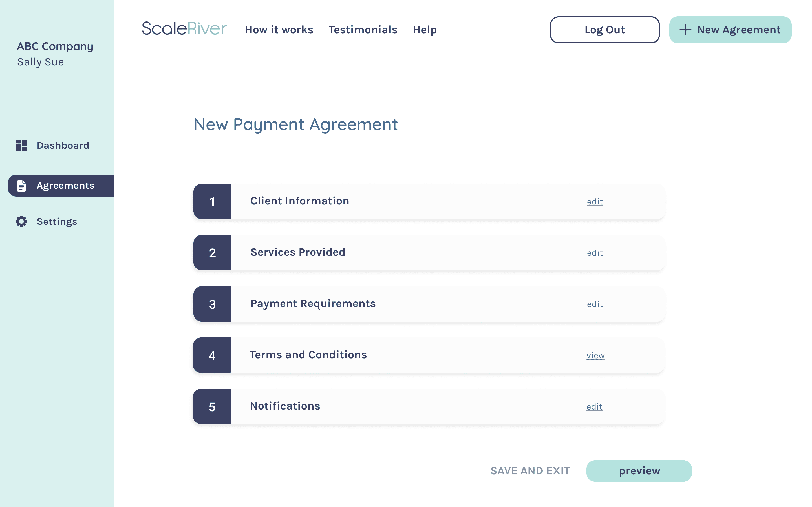Go to the Testimonials page
This screenshot has width=812, height=507.
coord(363,30)
